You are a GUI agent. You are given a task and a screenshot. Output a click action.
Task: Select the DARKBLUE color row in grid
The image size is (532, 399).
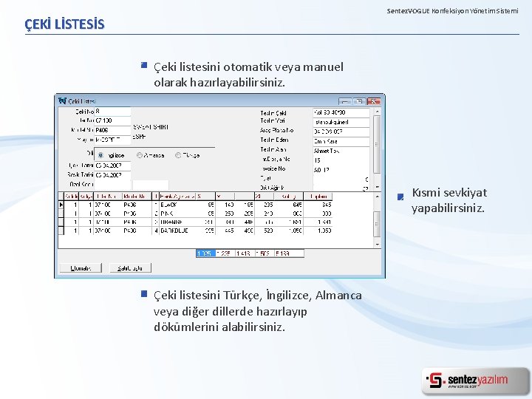tap(195, 231)
